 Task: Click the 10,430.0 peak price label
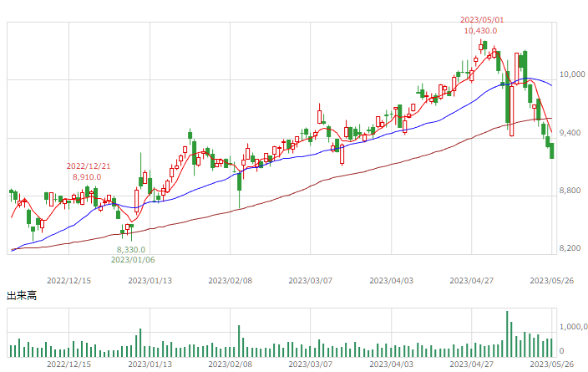click(480, 31)
